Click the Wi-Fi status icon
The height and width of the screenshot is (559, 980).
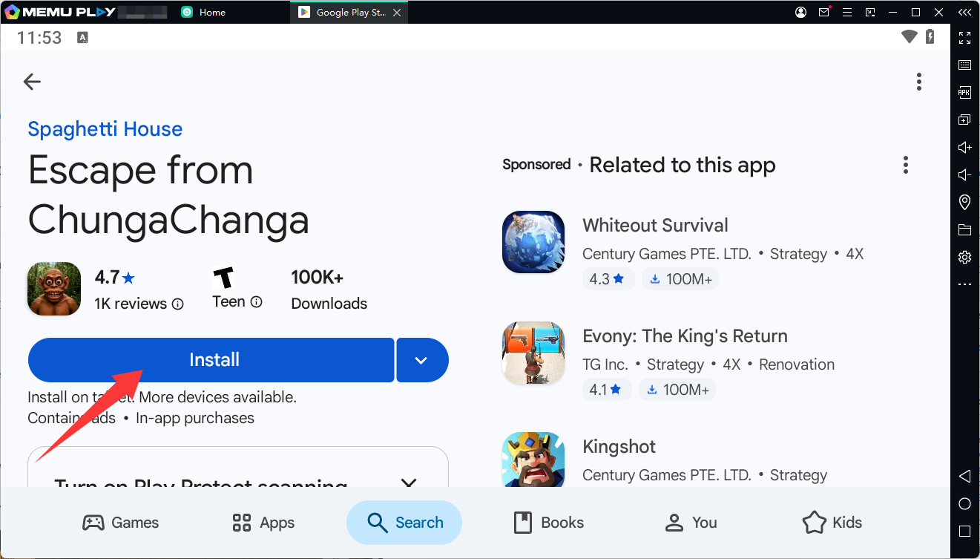point(910,37)
